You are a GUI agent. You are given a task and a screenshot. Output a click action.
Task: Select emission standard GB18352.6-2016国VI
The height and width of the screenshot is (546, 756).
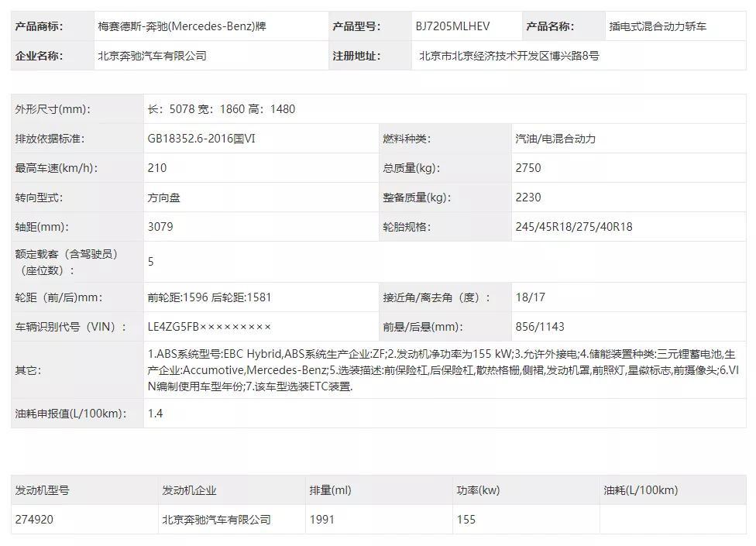click(201, 139)
